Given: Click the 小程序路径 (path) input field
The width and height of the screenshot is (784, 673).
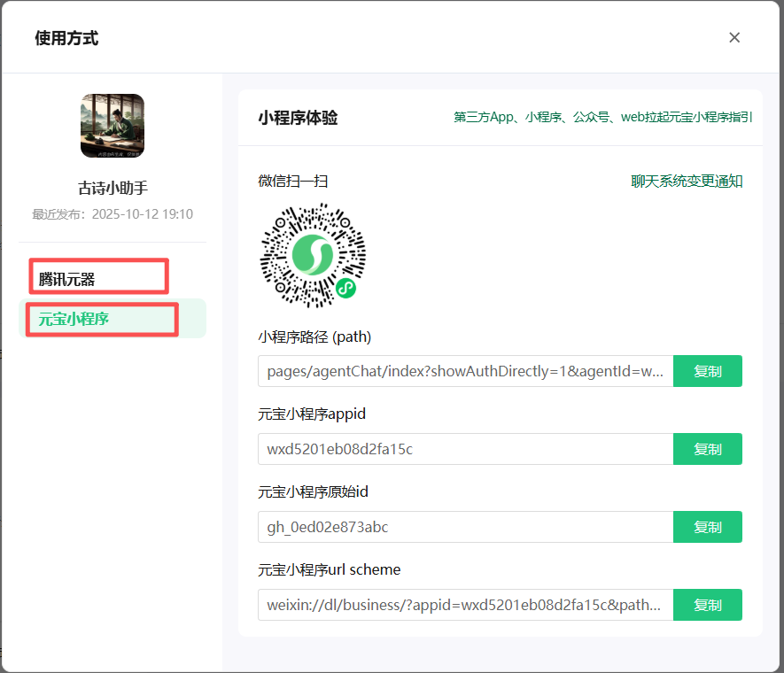Looking at the screenshot, I should click(465, 371).
